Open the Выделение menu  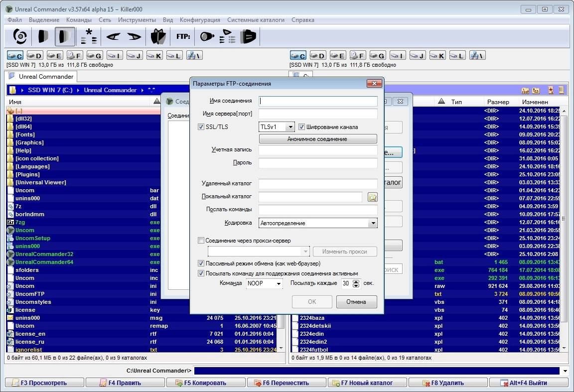[x=44, y=20]
